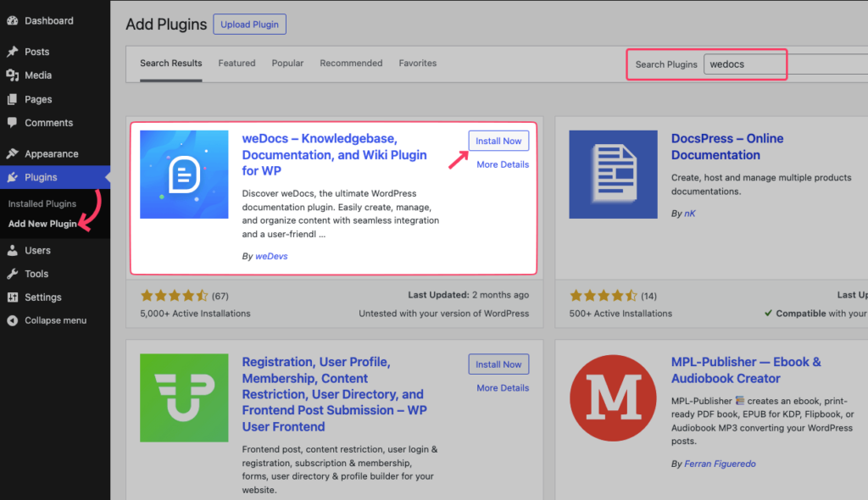Viewport: 868px width, 500px height.
Task: Install the weDocs plugin
Action: coord(498,141)
